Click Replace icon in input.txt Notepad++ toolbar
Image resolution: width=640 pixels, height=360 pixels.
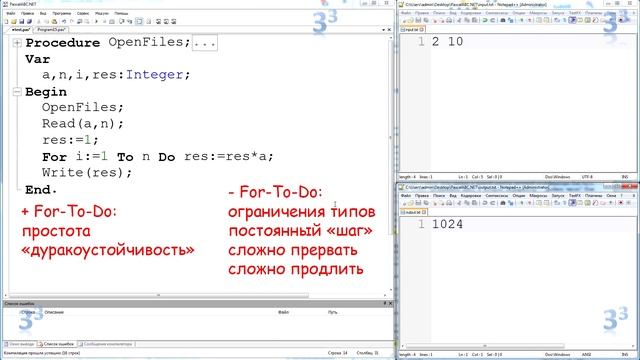[x=511, y=20]
